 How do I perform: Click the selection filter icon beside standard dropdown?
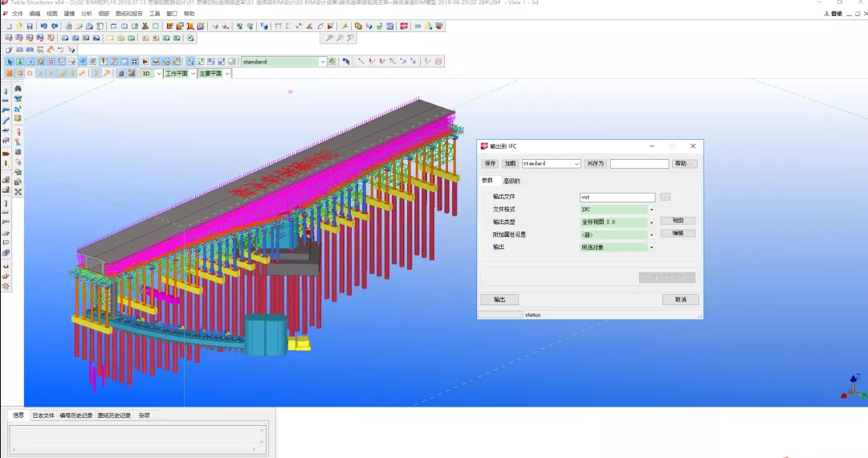(332, 62)
